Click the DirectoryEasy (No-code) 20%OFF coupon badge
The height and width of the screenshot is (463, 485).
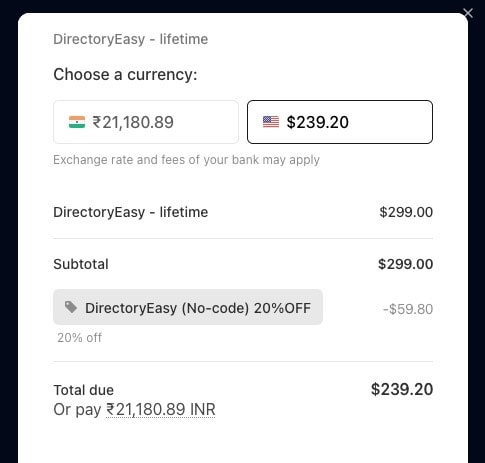point(188,307)
